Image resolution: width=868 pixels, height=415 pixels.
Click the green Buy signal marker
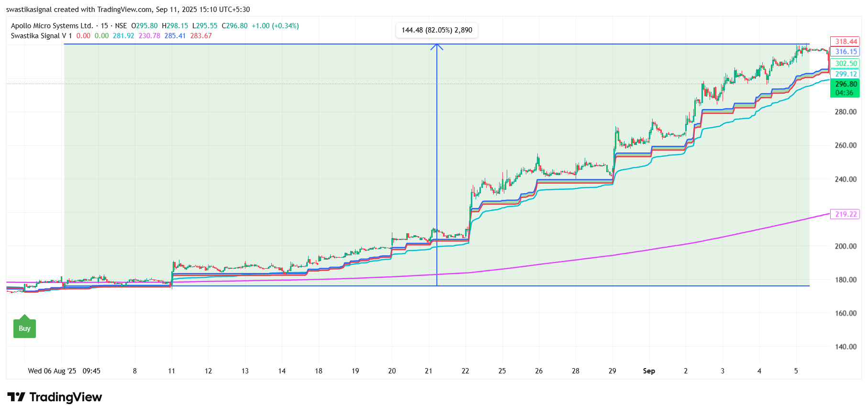[x=24, y=328]
